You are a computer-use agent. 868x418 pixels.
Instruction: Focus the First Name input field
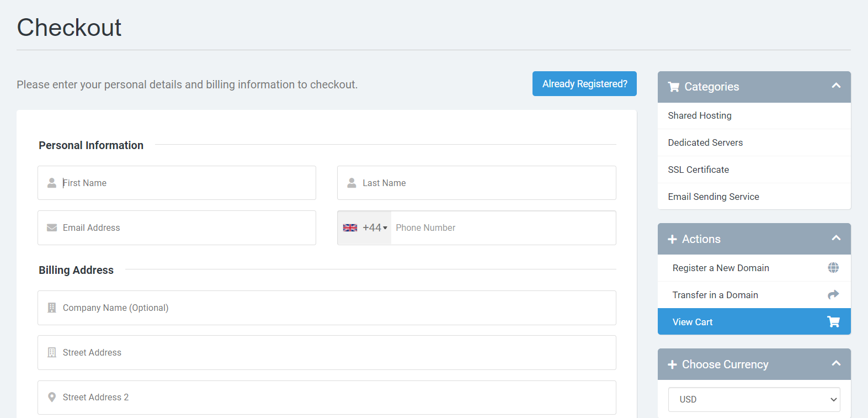(x=177, y=183)
